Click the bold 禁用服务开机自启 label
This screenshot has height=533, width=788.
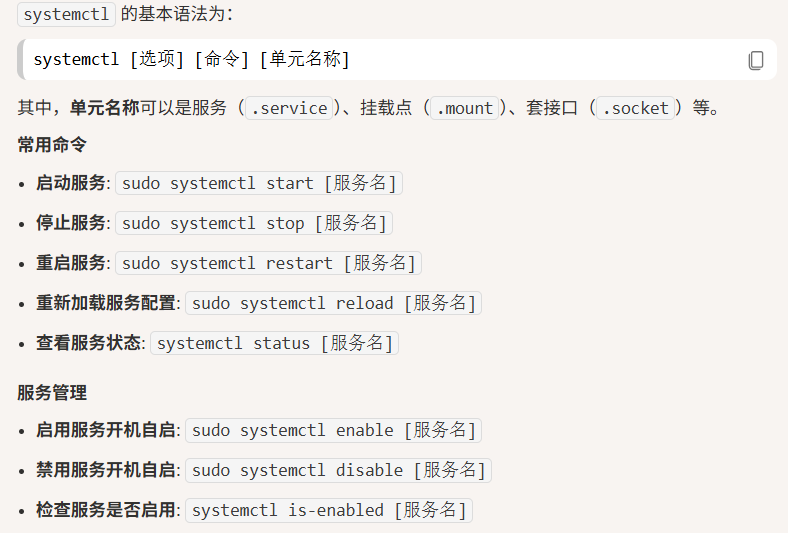pyautogui.click(x=106, y=470)
